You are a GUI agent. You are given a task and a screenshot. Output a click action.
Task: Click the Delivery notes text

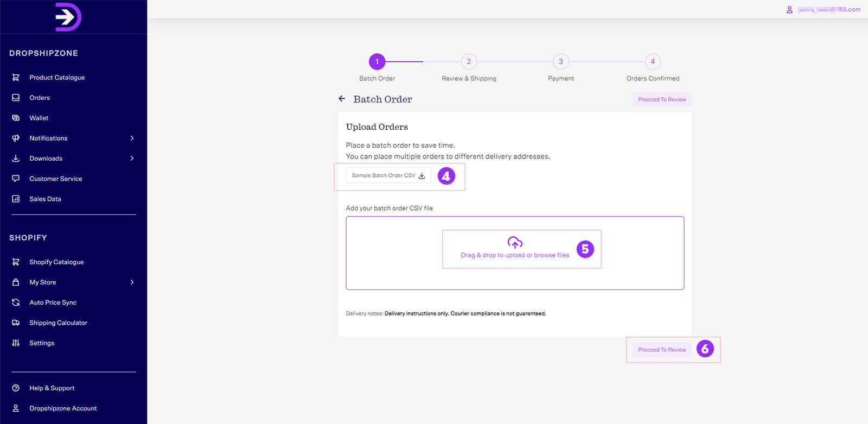point(446,313)
